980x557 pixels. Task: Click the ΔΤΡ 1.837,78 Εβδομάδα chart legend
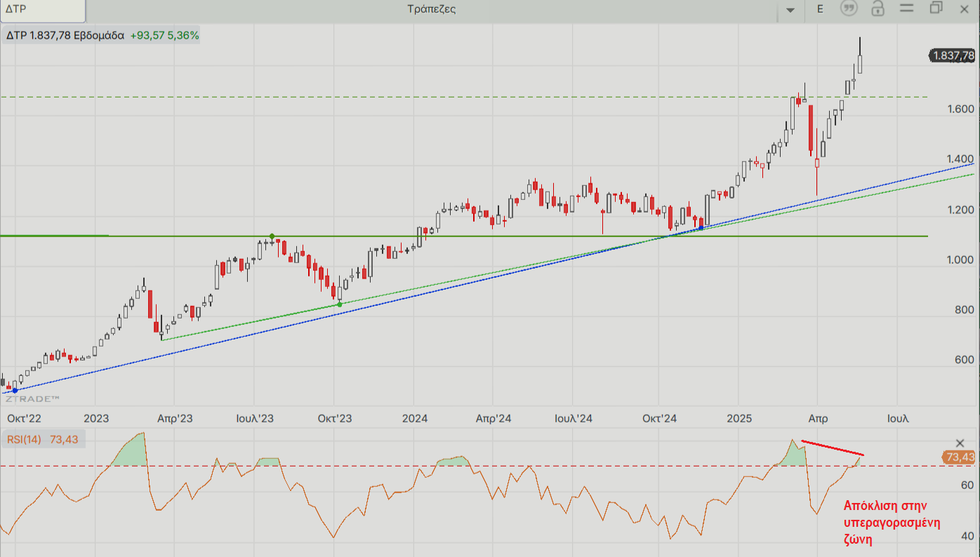point(65,35)
